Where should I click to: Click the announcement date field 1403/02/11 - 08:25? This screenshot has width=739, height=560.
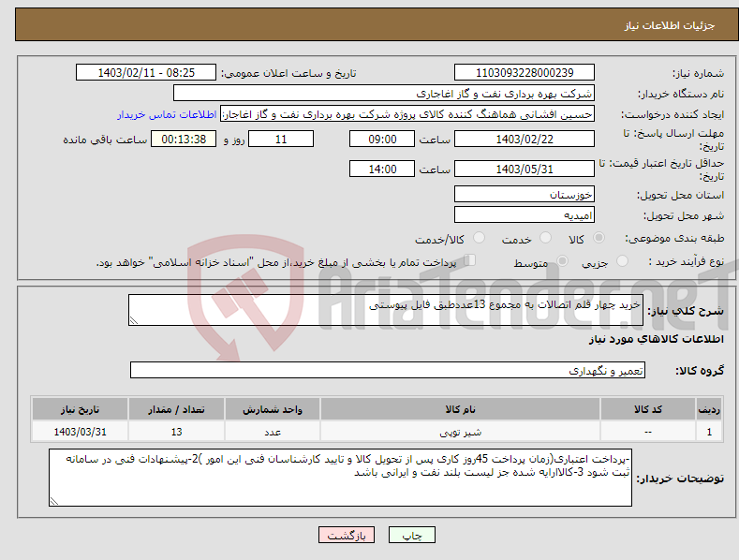coord(146,73)
